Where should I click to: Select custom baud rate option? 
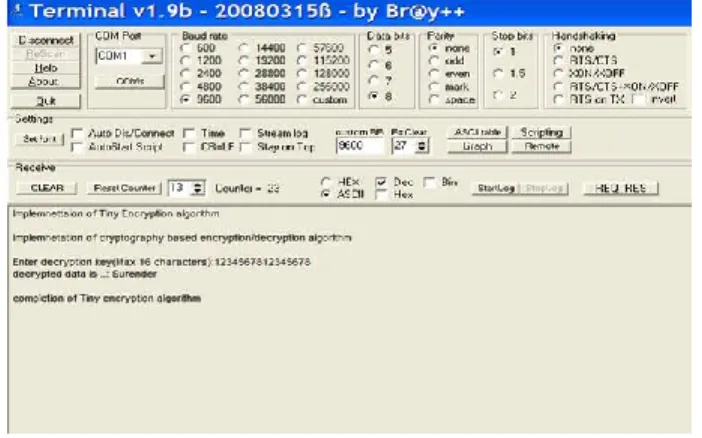tap(302, 99)
